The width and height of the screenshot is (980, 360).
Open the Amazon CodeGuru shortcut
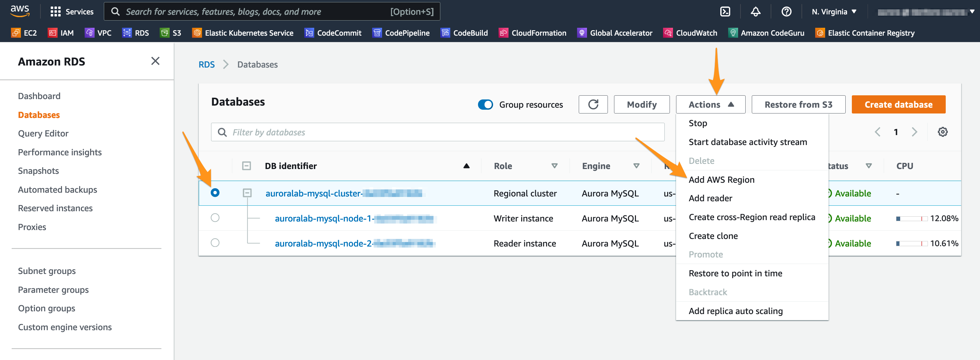[x=766, y=33]
